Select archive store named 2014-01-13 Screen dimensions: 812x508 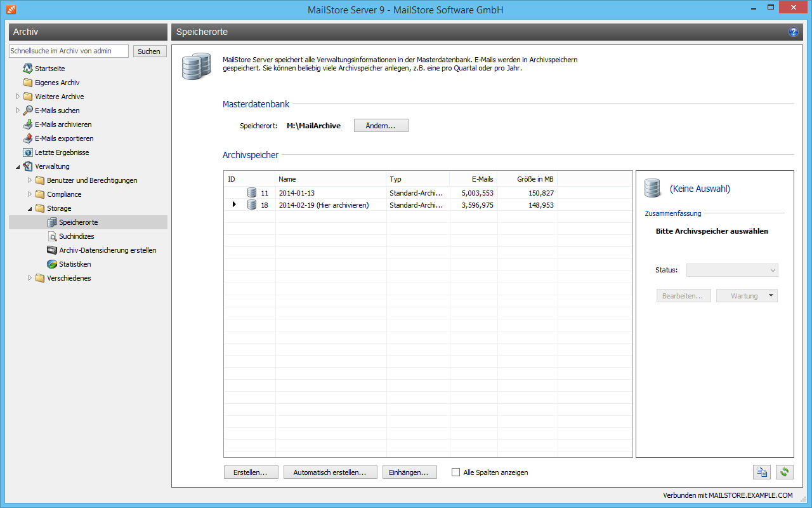(297, 193)
